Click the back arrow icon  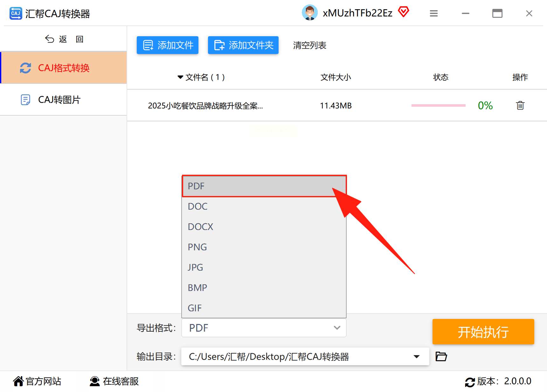50,39
